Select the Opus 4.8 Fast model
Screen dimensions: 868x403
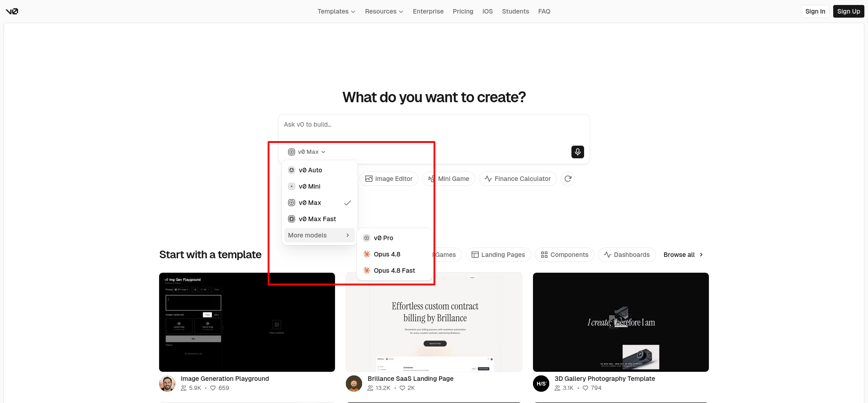[394, 270]
